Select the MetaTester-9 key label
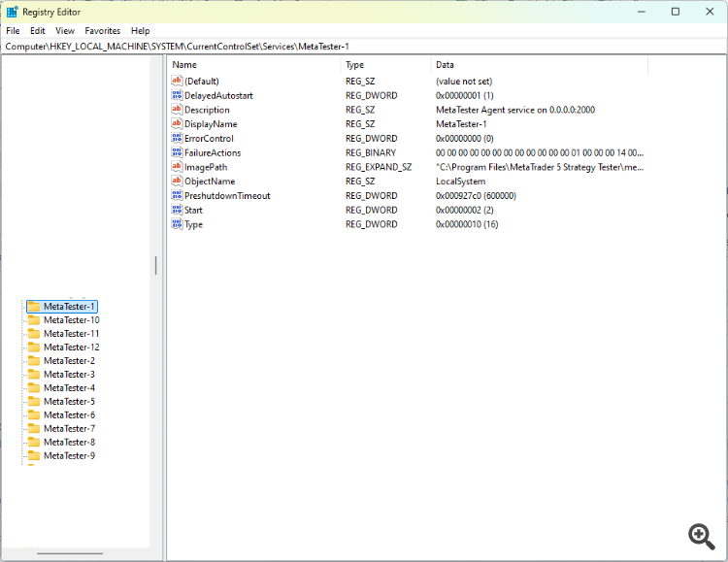This screenshot has height=562, width=728. click(x=69, y=455)
